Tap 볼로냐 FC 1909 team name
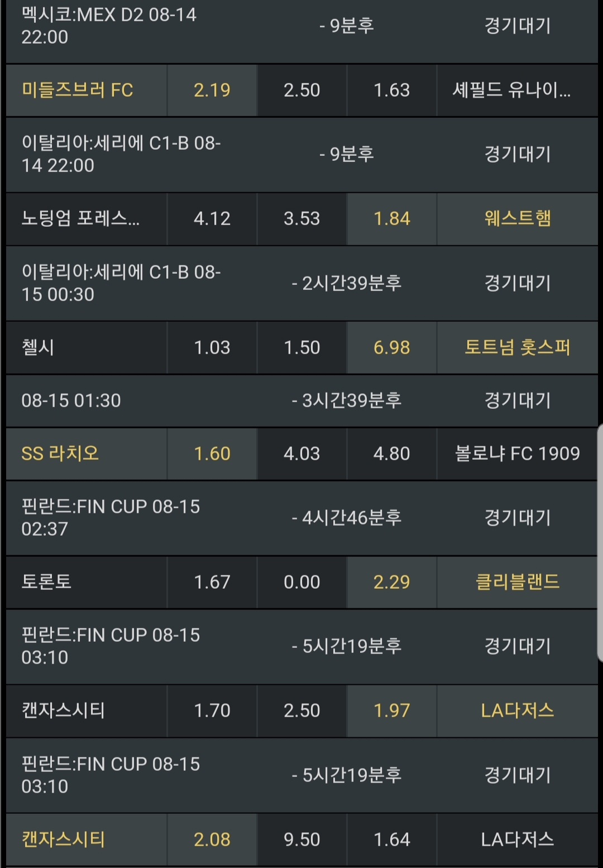Screen dimensions: 603x868 click(518, 454)
